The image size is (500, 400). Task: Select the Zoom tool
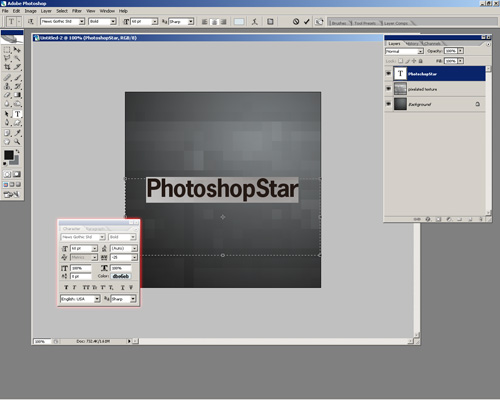point(17,142)
